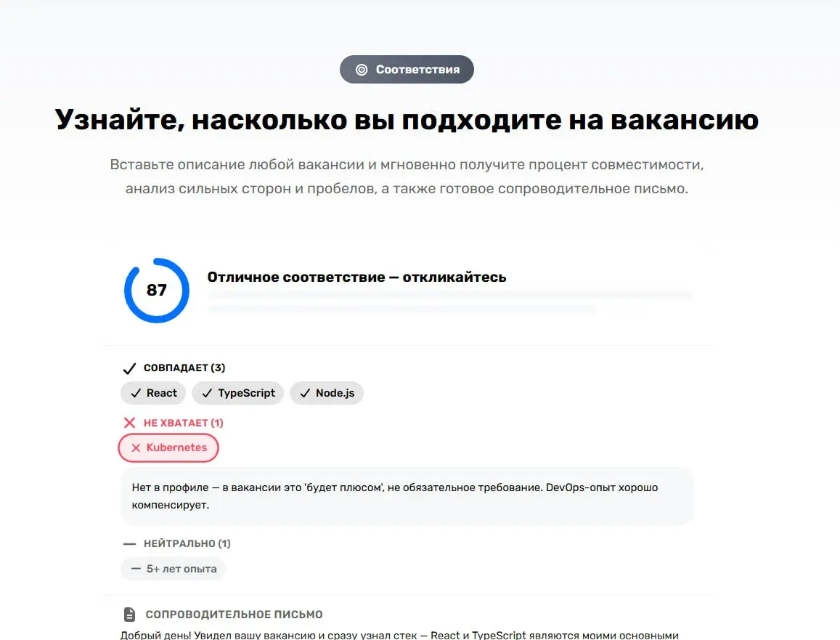Click the cross icon inside Kubernetes chip

[x=136, y=447]
